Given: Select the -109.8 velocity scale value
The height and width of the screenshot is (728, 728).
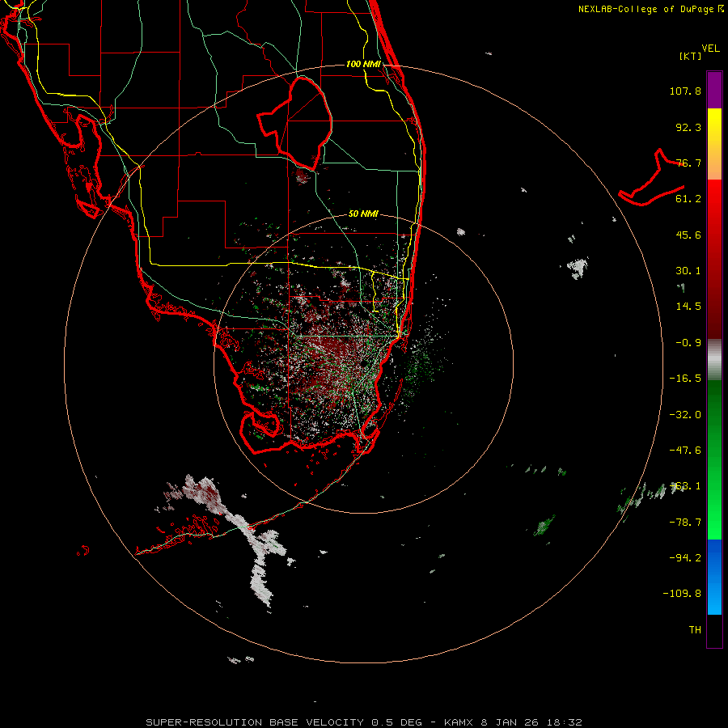Looking at the screenshot, I should coord(682,594).
